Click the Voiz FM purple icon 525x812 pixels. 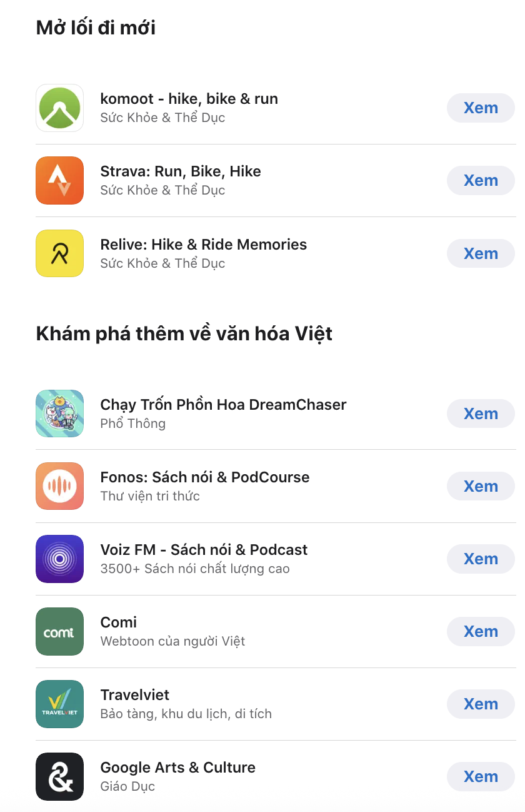coord(59,559)
